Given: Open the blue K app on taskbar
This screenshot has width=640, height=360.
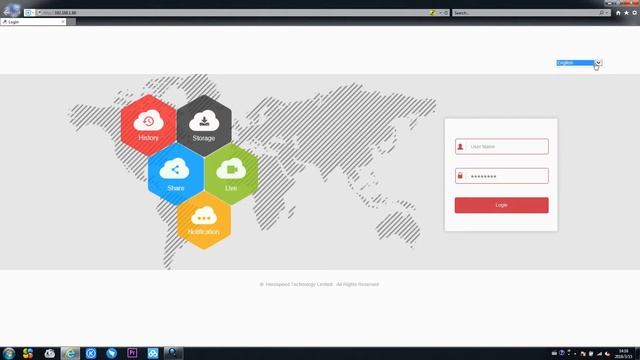Looking at the screenshot, I should 91,353.
